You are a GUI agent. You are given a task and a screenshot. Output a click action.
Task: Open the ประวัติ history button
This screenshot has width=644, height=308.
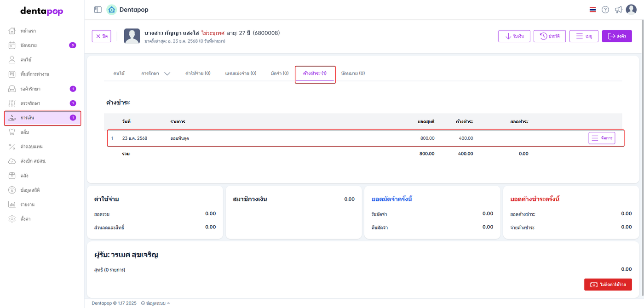click(550, 36)
